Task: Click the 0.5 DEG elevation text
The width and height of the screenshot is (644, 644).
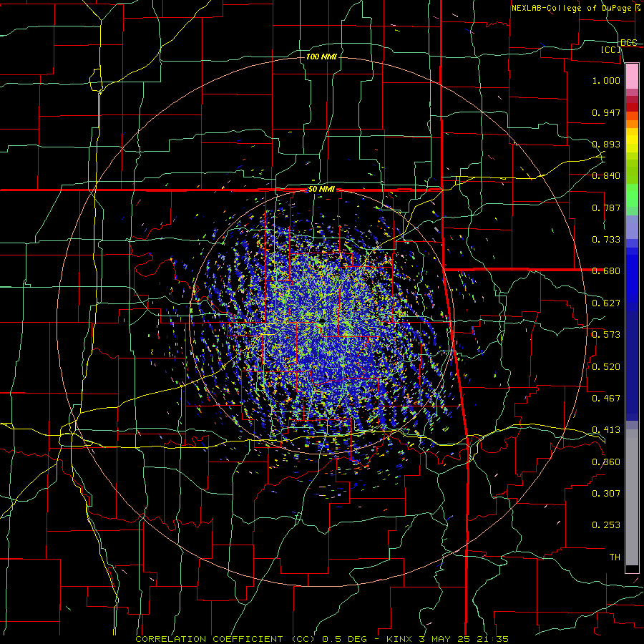Action: (344, 639)
